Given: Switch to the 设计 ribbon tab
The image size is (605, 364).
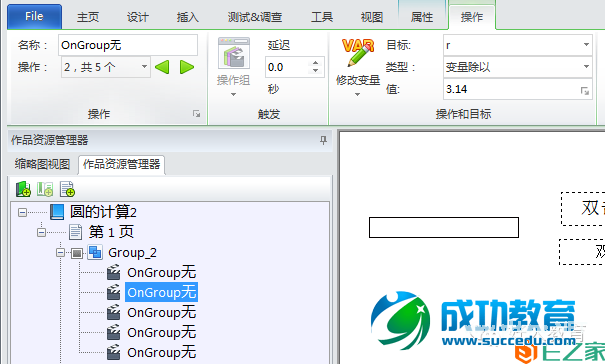Looking at the screenshot, I should click(x=138, y=17).
